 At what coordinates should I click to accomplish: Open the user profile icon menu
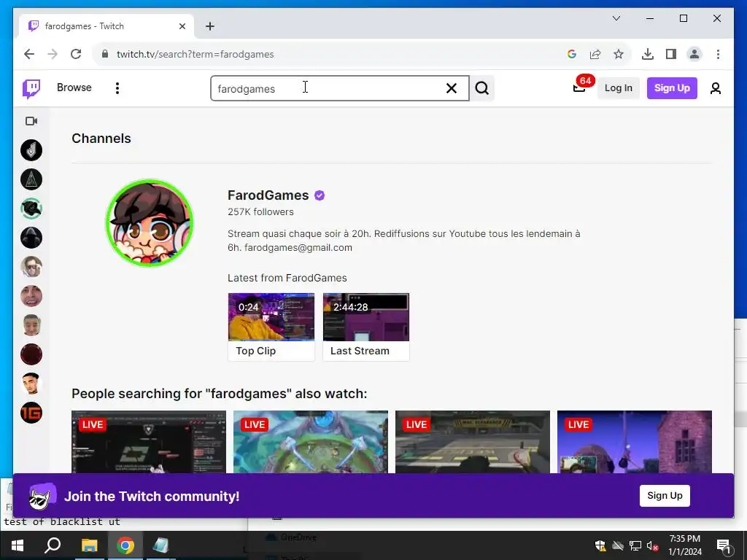(x=715, y=88)
